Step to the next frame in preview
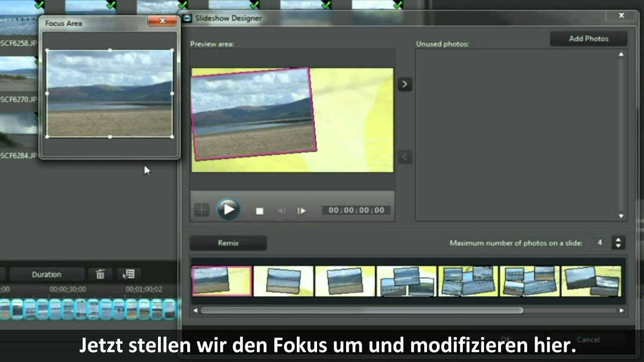 click(x=301, y=211)
